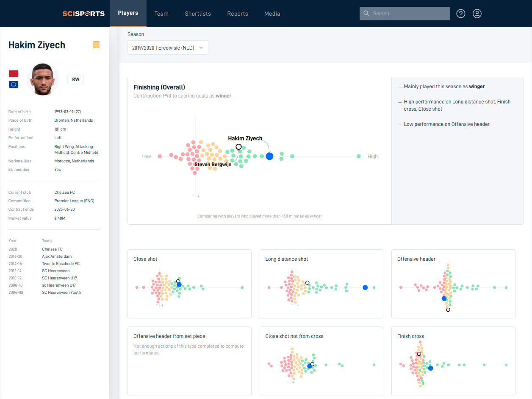Open the user account profile icon
The image size is (532, 399).
[x=477, y=14]
